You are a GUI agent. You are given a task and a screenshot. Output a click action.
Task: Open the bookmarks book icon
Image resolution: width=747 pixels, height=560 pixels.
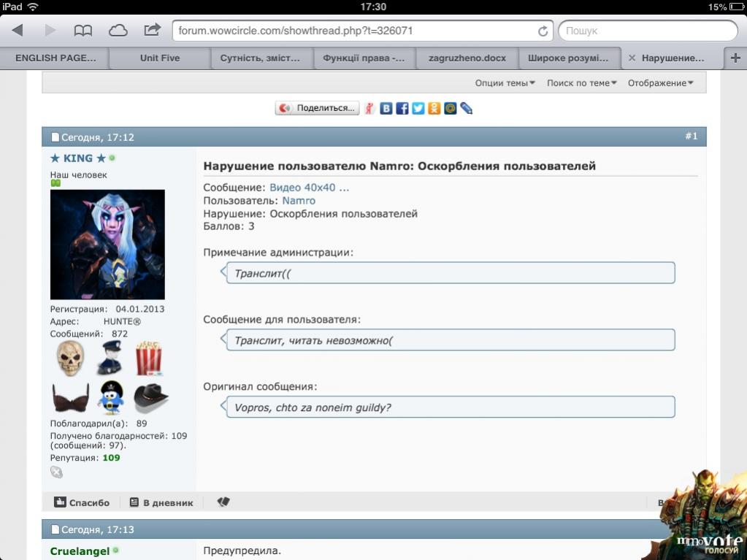pyautogui.click(x=83, y=31)
